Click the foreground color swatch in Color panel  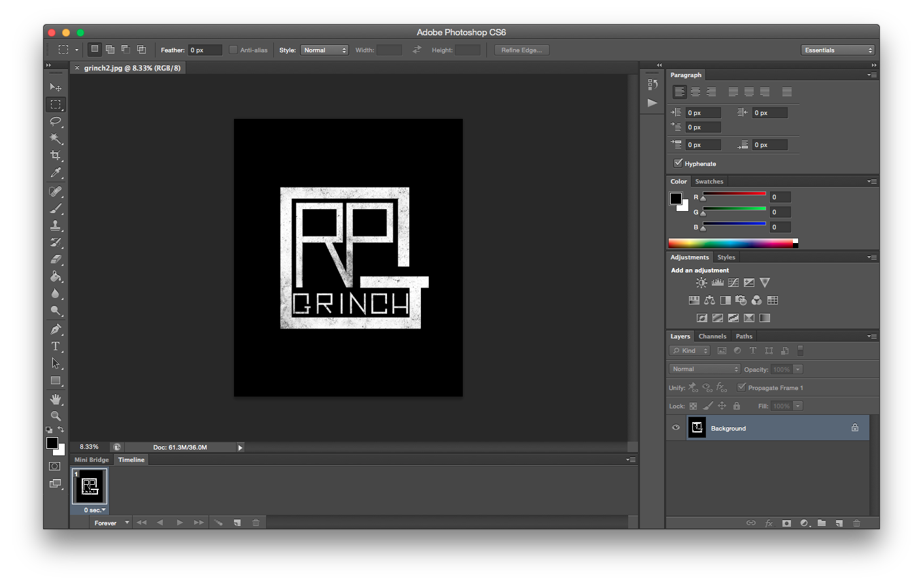tap(676, 199)
